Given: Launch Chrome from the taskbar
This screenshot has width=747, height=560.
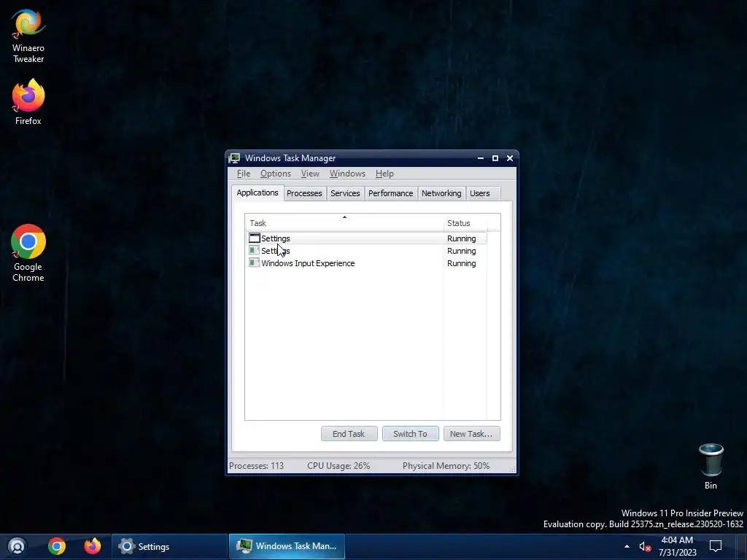Looking at the screenshot, I should point(57,546).
